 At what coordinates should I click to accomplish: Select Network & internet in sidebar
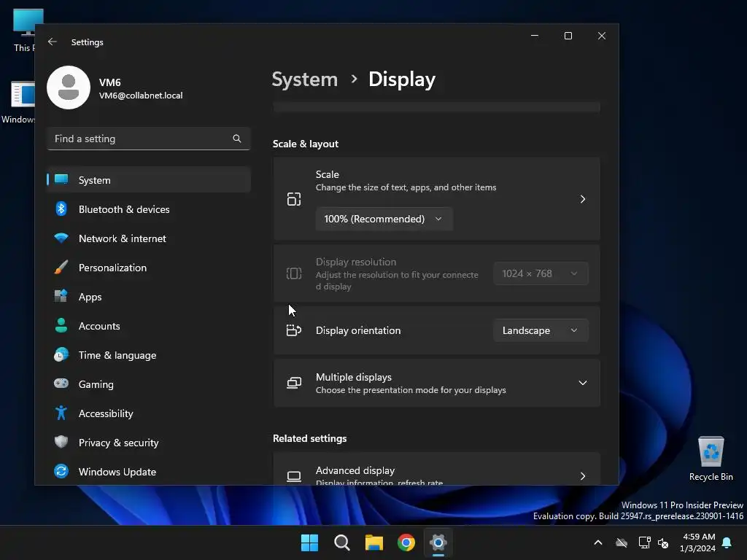coord(149,238)
